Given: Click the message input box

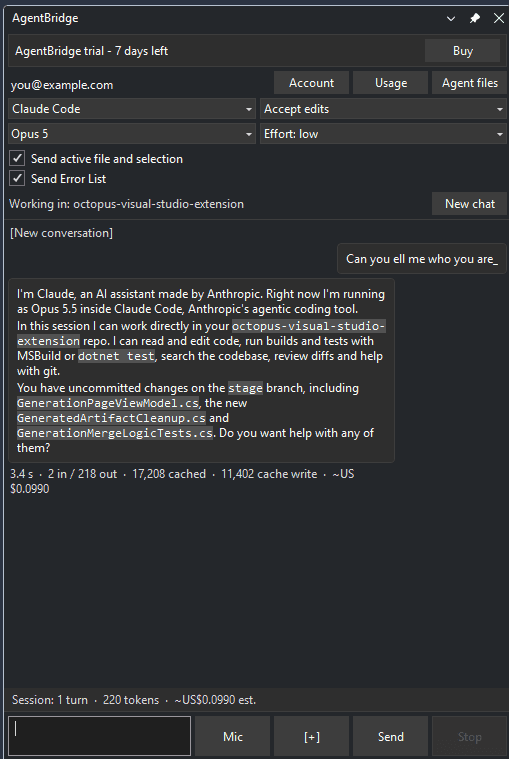Looking at the screenshot, I should tap(100, 736).
